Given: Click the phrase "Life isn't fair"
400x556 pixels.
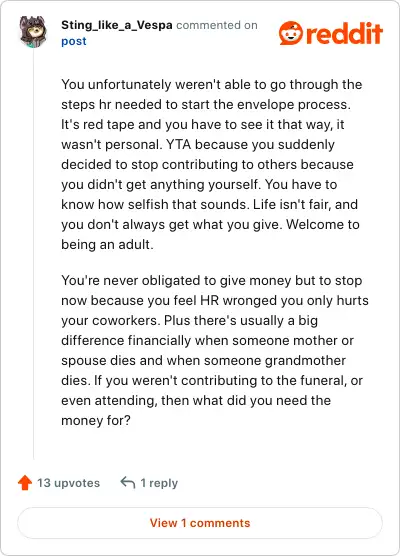Looking at the screenshot, I should [x=292, y=205].
